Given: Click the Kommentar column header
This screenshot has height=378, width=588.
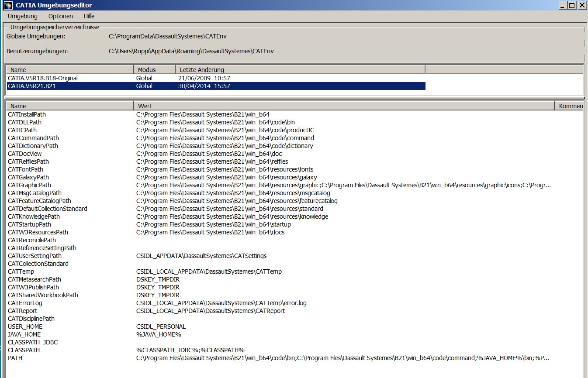Looking at the screenshot, I should (569, 106).
